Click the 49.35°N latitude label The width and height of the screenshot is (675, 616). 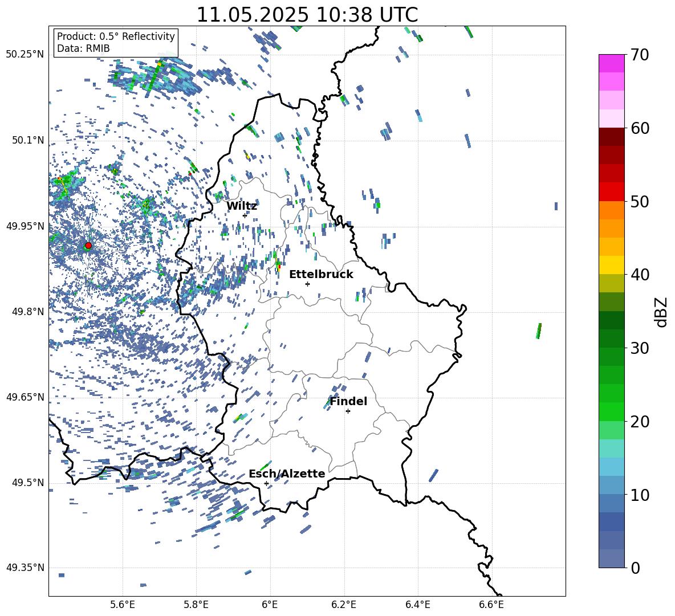pos(25,568)
